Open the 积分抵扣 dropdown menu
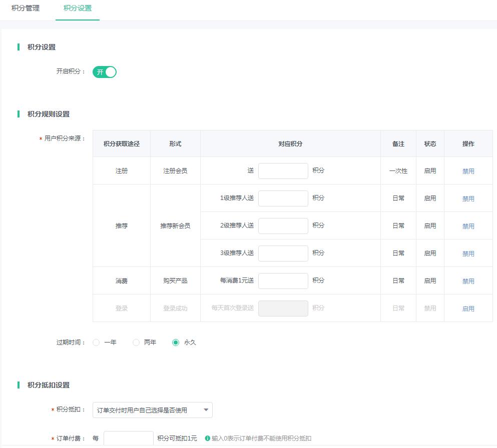Screen dimensions: 497x448 [153, 410]
